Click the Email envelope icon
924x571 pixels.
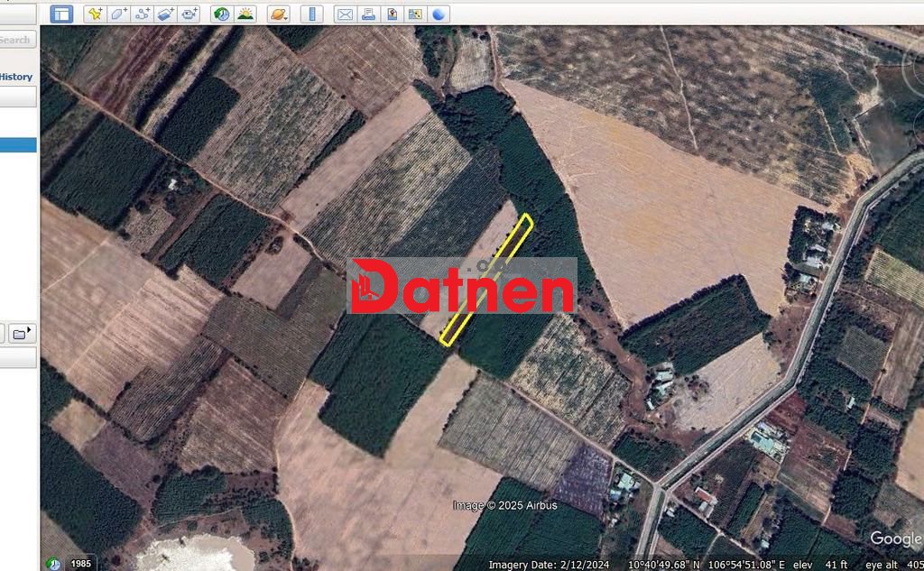[345, 14]
